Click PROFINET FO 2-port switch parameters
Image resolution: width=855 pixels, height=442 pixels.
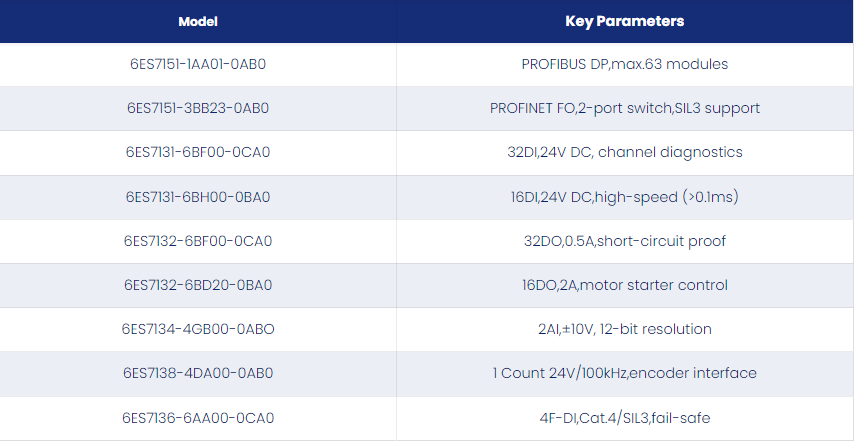[x=625, y=108]
